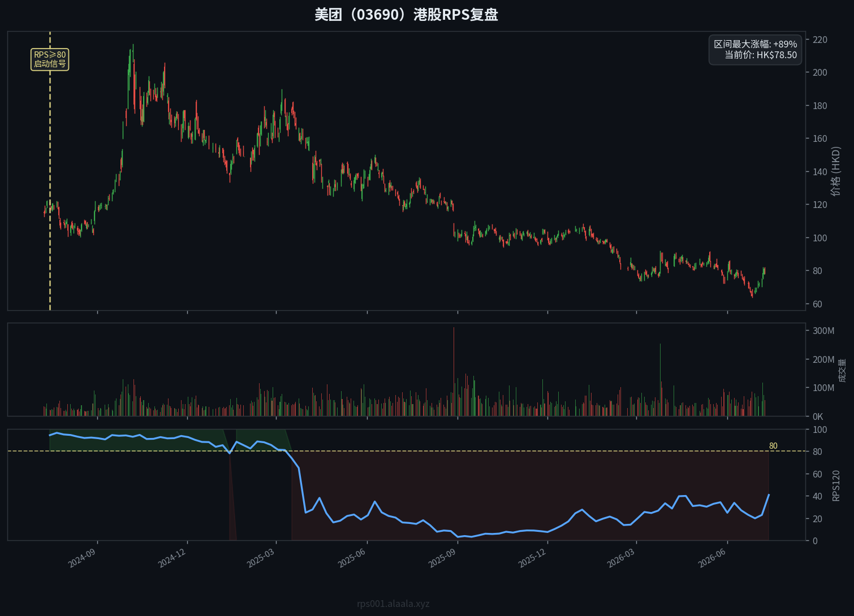Click the RPS120 axis label
The width and height of the screenshot is (854, 616).
(836, 485)
